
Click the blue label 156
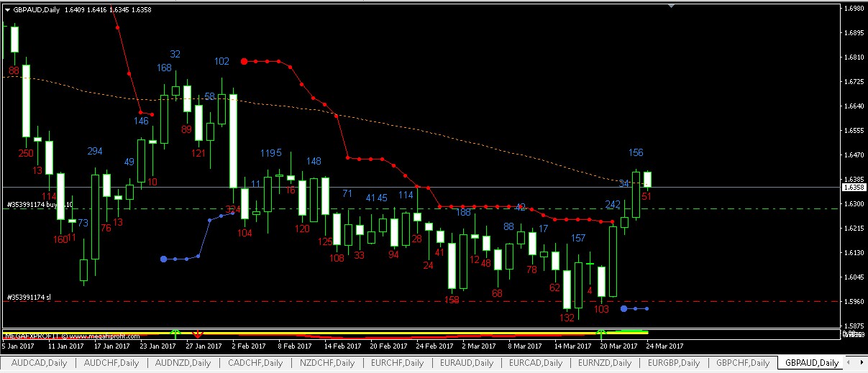click(636, 152)
